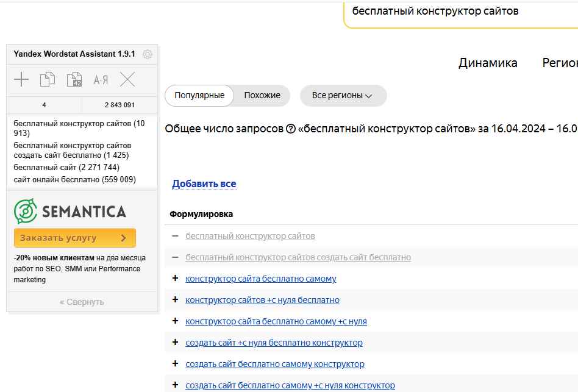Add 'создать сайт бесплатно самому +с нуля конструктор' via plus
The width and height of the screenshot is (578, 392).
(175, 385)
